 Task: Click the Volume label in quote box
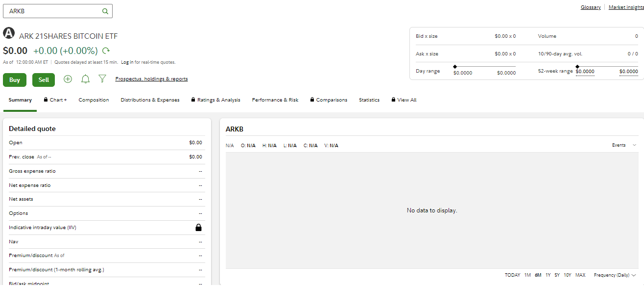pos(547,36)
